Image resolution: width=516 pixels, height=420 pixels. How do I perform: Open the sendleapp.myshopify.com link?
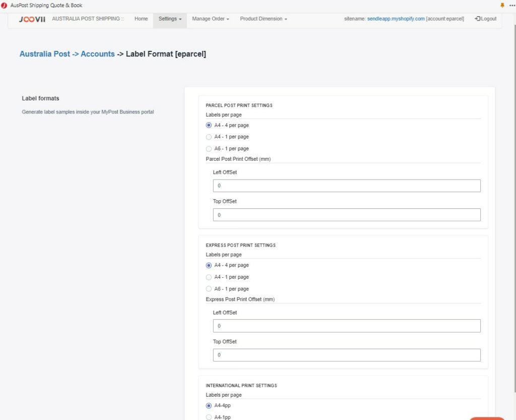[396, 19]
